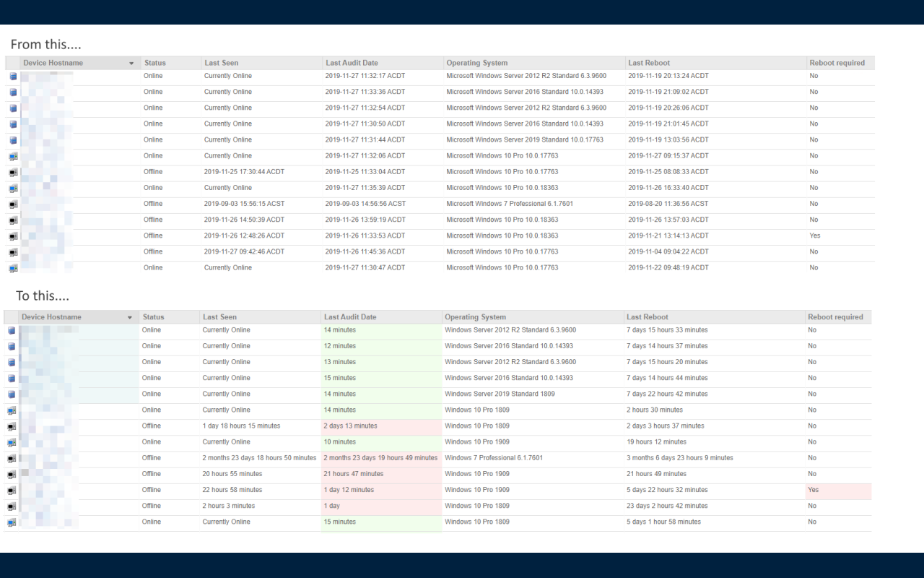Image resolution: width=924 pixels, height=578 pixels.
Task: Click offline device icon last seen 2019-09-03 15:56:15
Action: (x=13, y=204)
